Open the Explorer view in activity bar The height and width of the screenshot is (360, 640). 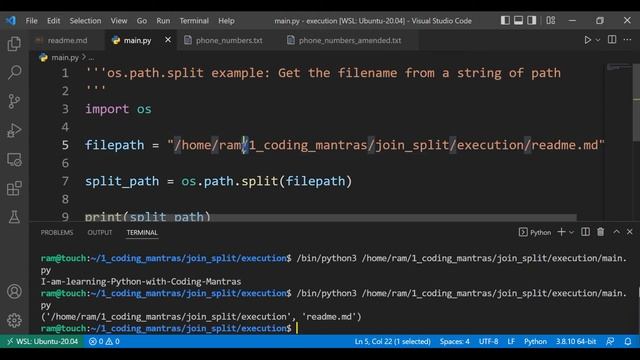[x=14, y=44]
